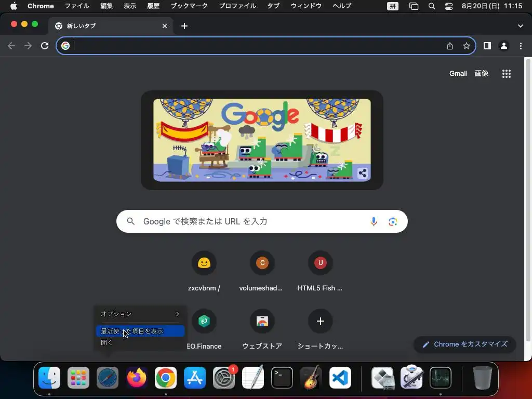Open Boot Camp Assistant in the Dock
The height and width of the screenshot is (399, 532).
(382, 378)
